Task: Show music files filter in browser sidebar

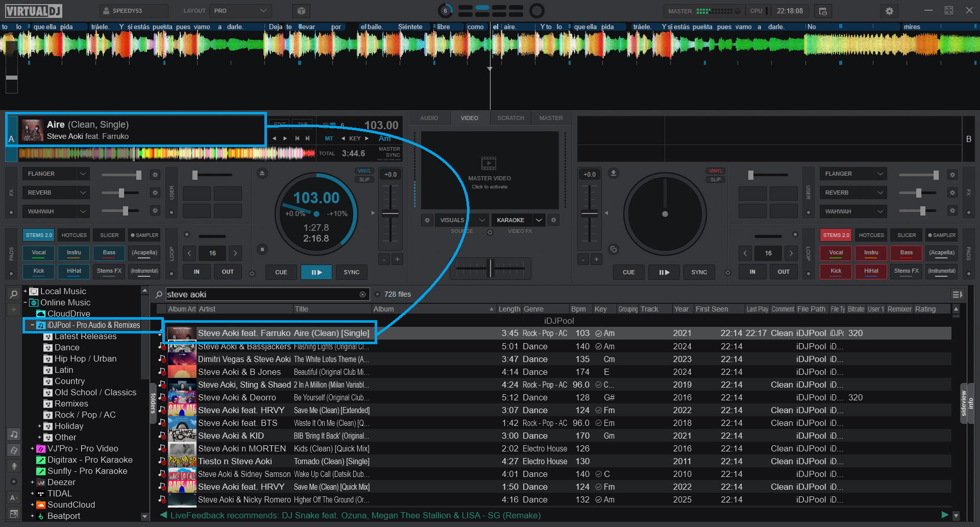Action: [14, 434]
